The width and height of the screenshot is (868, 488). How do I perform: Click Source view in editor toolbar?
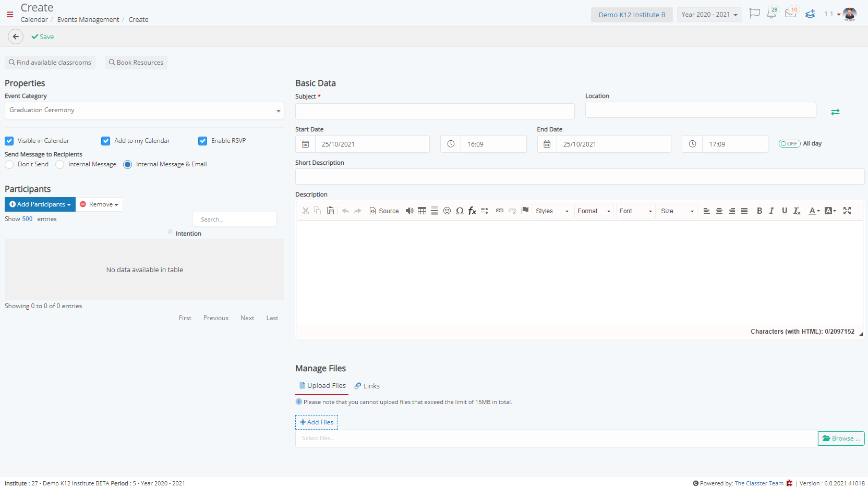click(x=384, y=211)
